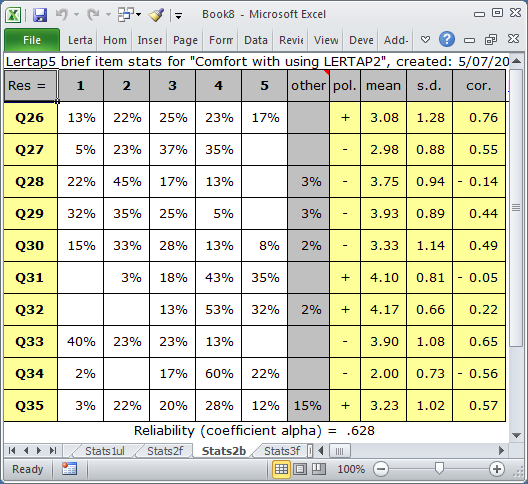The image size is (528, 484).
Task: Select the Q26 row label cell
Action: click(x=30, y=118)
